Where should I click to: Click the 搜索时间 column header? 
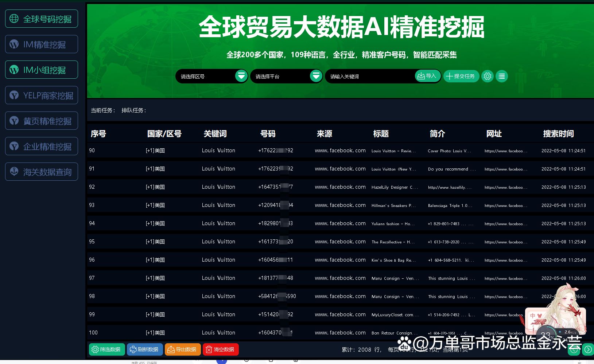(x=559, y=134)
